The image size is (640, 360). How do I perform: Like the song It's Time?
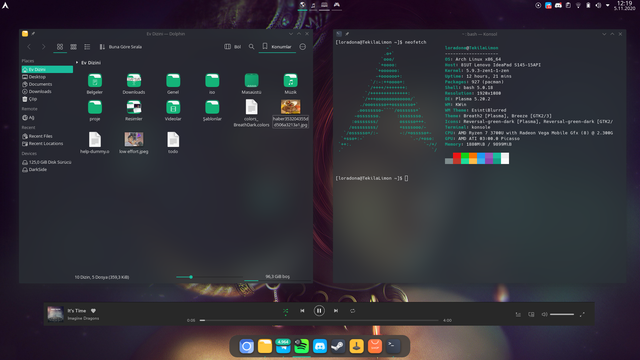[x=93, y=311]
